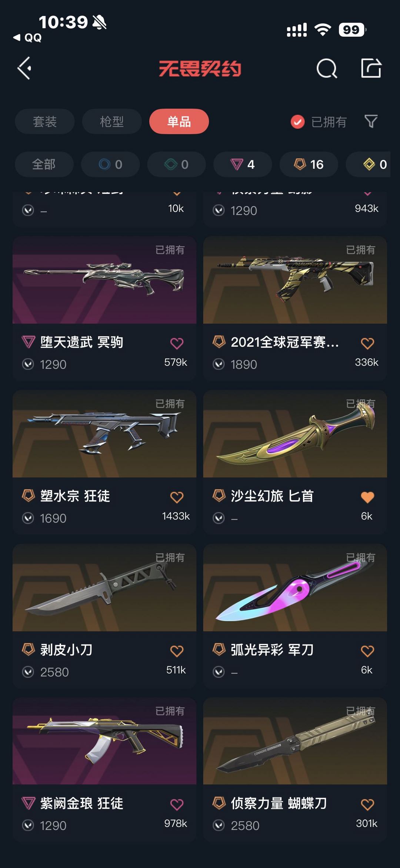400x868 pixels.
Task: Unfavorite the 沙尘幻旅 匕首 filled heart
Action: (x=367, y=497)
